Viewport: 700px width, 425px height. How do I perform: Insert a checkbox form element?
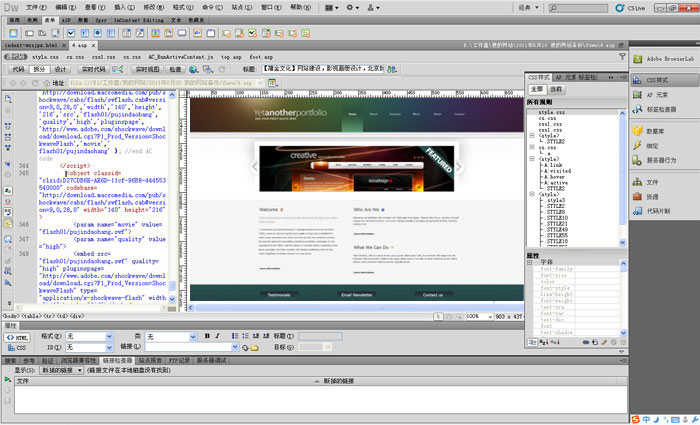pyautogui.click(x=71, y=33)
